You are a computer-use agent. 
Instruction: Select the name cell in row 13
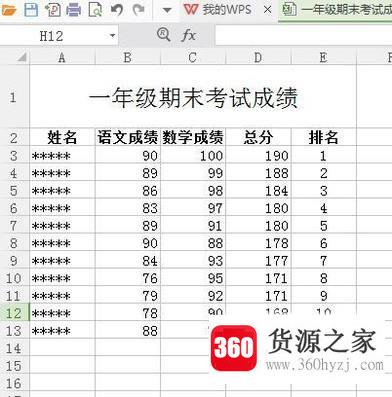[x=62, y=331]
